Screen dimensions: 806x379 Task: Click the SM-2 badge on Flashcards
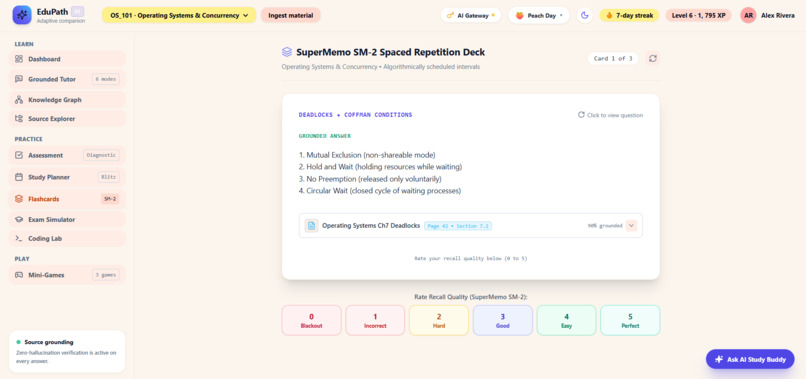click(110, 199)
